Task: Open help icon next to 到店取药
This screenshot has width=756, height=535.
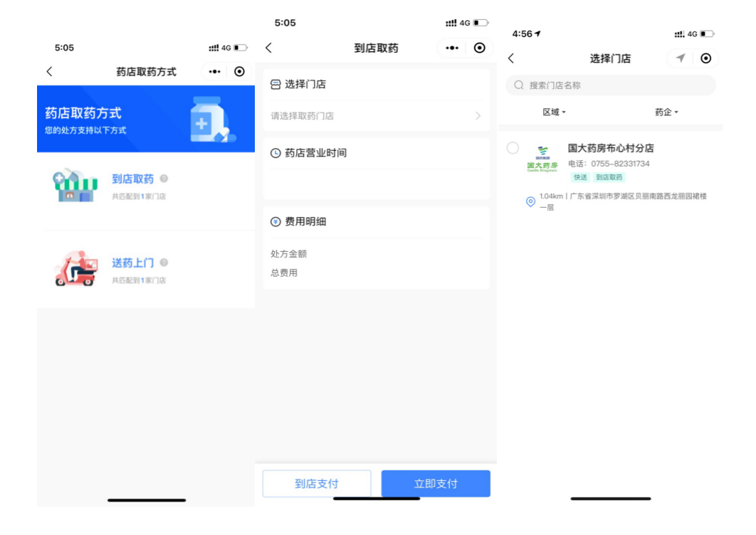Action: [164, 179]
